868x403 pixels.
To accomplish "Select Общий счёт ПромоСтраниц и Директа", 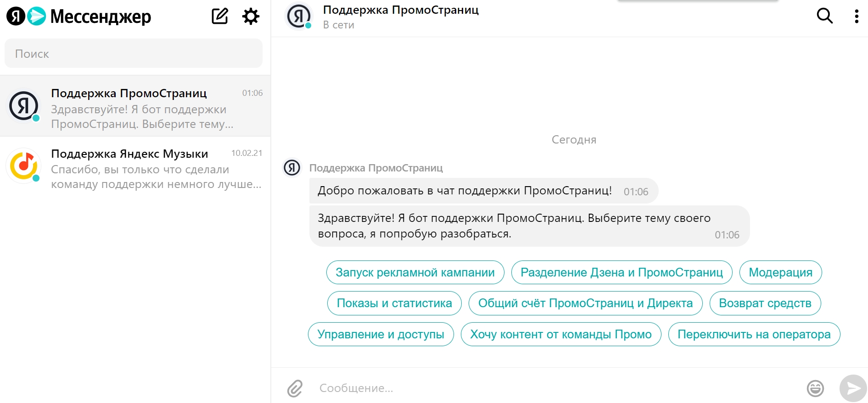I will 585,303.
